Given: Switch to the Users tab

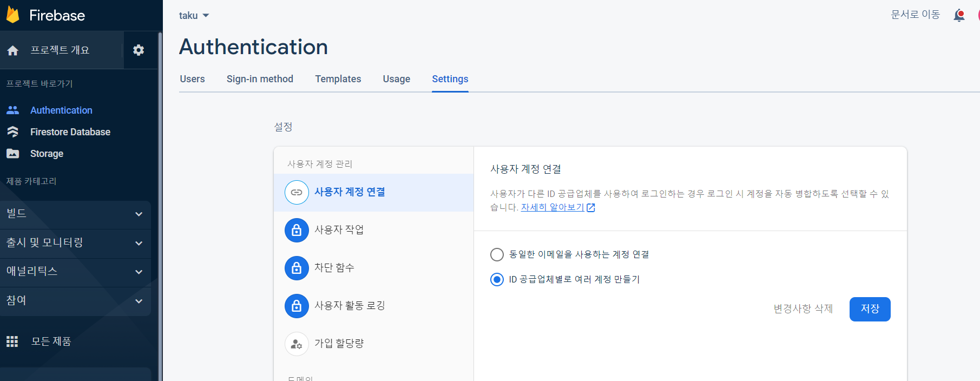Looking at the screenshot, I should tap(192, 79).
